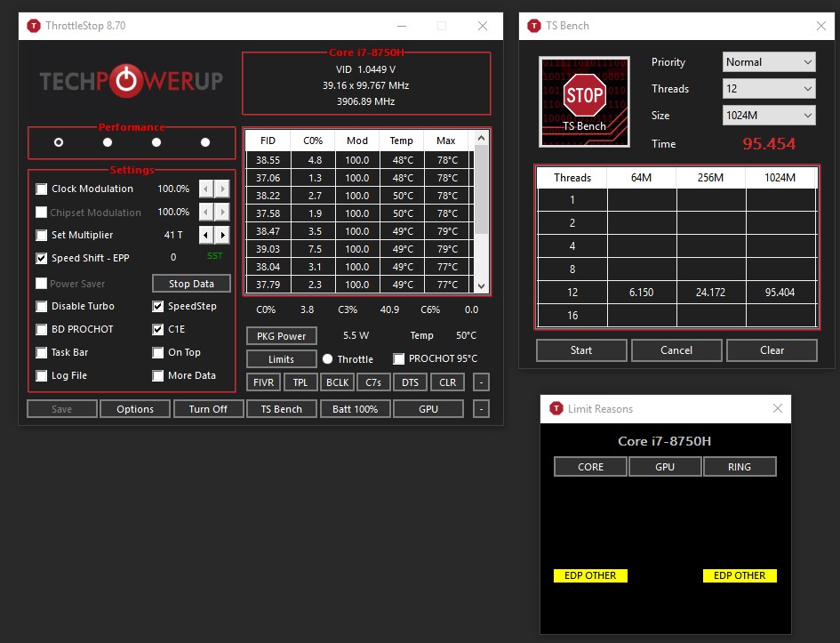The height and width of the screenshot is (643, 840).
Task: Click TS Bench button in ThrottleStop
Action: coord(282,409)
